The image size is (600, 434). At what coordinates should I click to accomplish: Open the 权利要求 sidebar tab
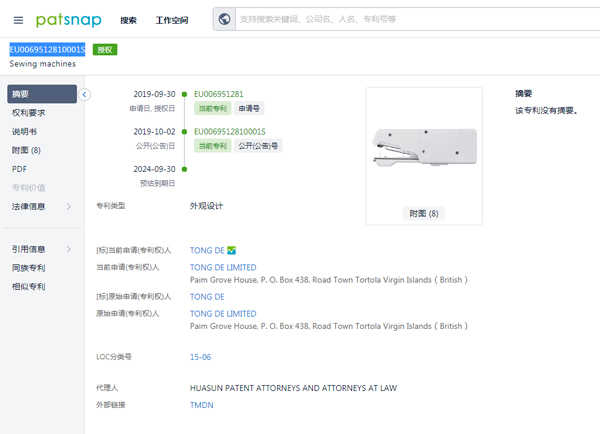point(29,113)
